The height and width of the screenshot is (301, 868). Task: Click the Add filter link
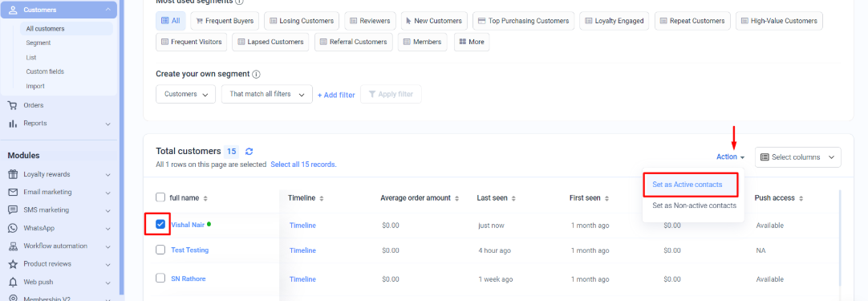(x=336, y=95)
